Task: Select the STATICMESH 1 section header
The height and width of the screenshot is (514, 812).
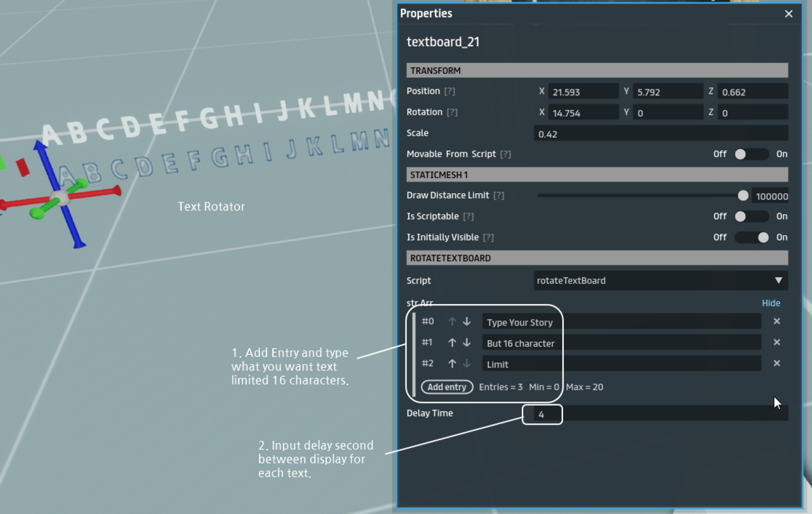Action: [597, 174]
